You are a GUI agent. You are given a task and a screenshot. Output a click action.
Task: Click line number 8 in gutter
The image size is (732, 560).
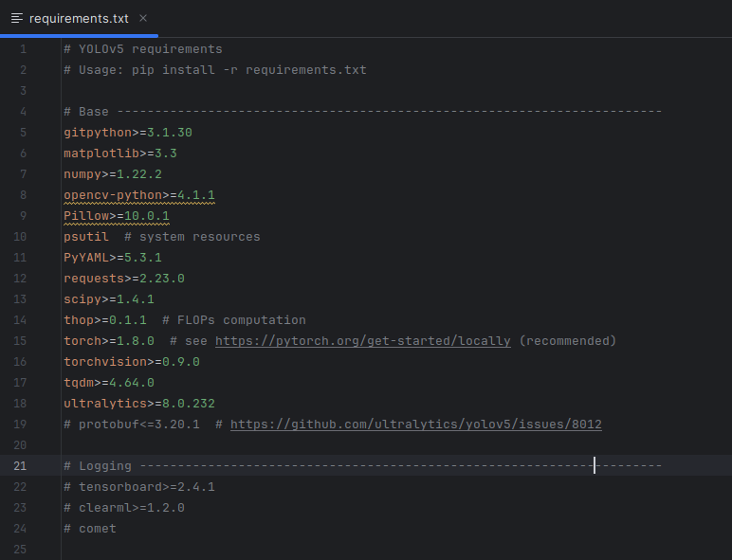click(x=23, y=195)
